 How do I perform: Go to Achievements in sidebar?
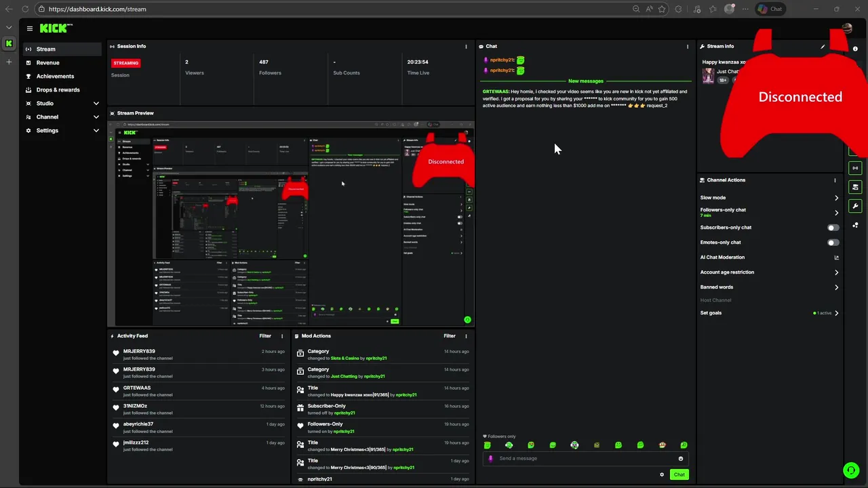pyautogui.click(x=62, y=76)
